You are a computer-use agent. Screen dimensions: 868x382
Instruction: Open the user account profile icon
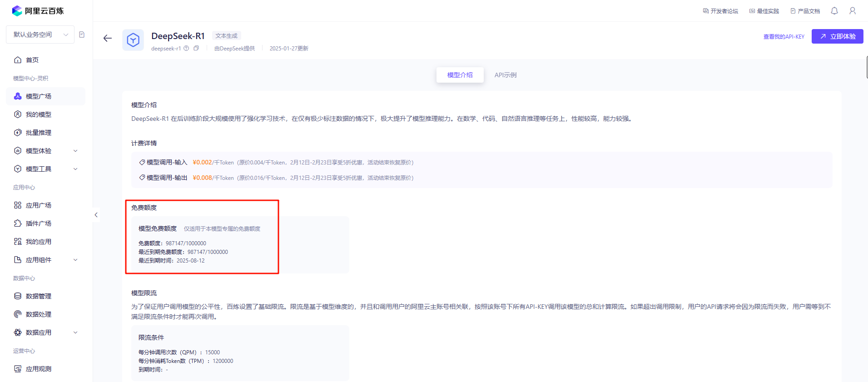pyautogui.click(x=853, y=11)
